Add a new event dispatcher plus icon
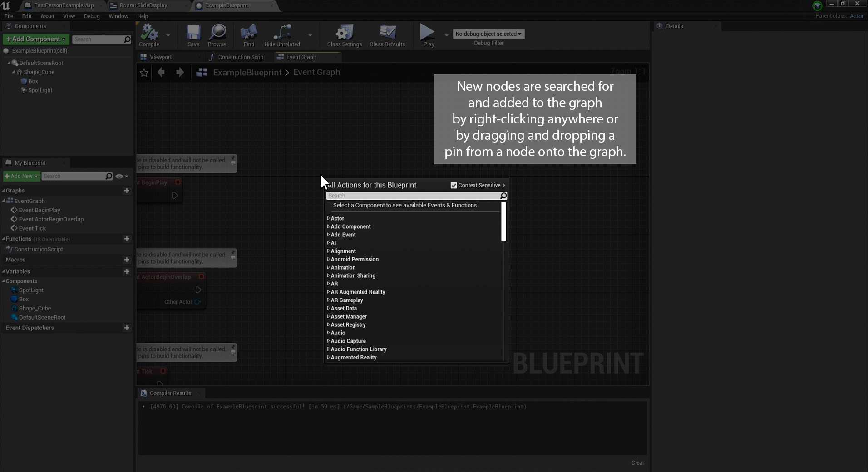The width and height of the screenshot is (868, 472). (x=127, y=328)
